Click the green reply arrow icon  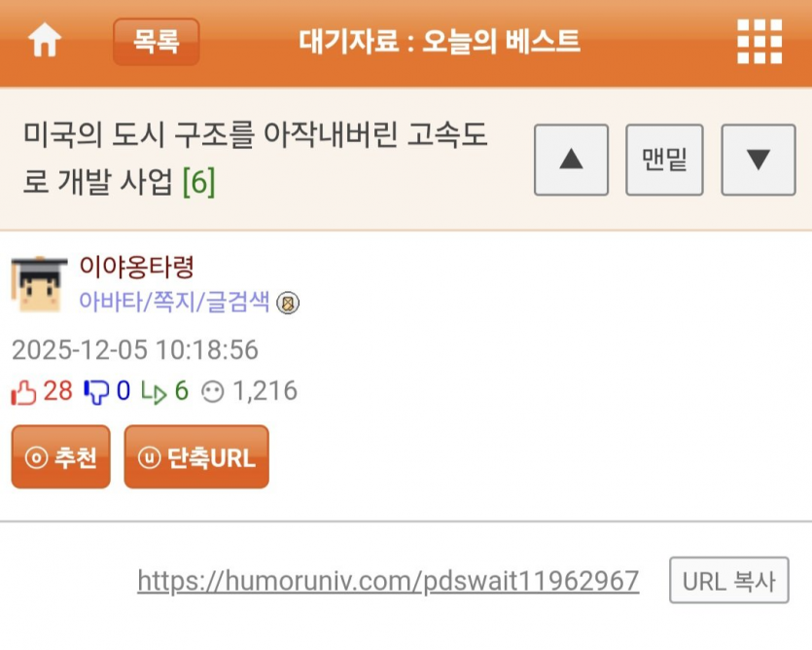154,393
